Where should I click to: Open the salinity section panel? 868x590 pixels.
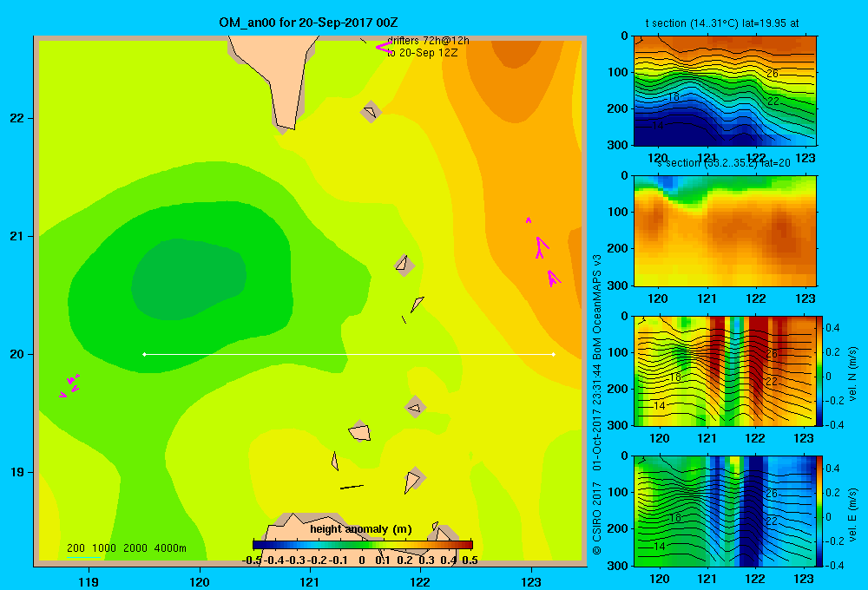coord(725,231)
